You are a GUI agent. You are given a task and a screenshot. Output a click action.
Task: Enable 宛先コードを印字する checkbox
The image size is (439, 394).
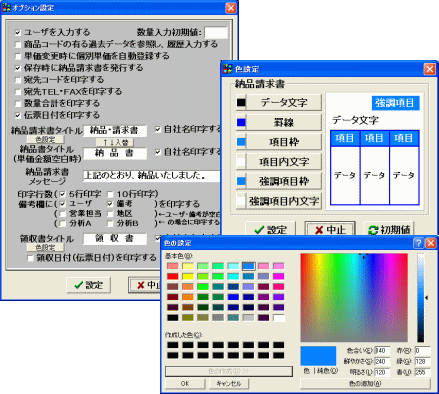point(18,80)
